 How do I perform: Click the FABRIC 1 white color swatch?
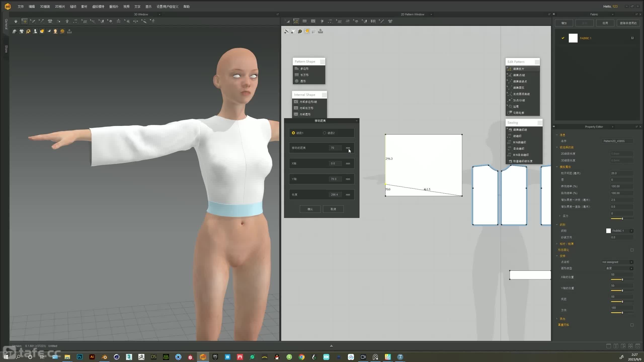(573, 38)
